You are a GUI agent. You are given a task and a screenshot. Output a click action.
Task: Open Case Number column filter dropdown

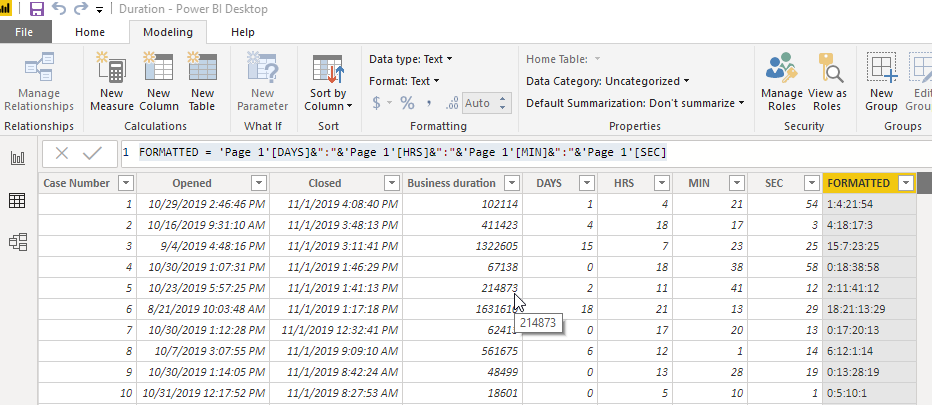tap(126, 183)
